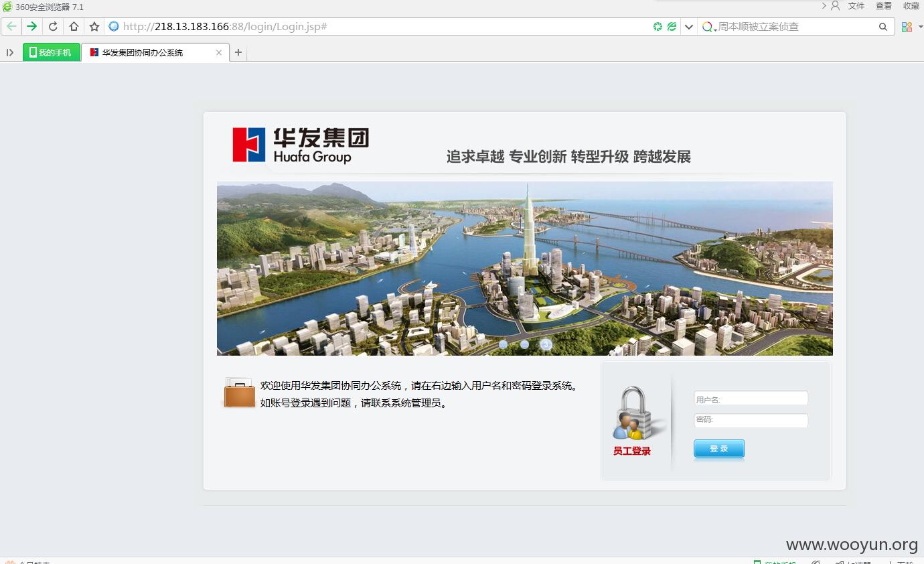Switch to the 我的手机 tab

click(52, 52)
